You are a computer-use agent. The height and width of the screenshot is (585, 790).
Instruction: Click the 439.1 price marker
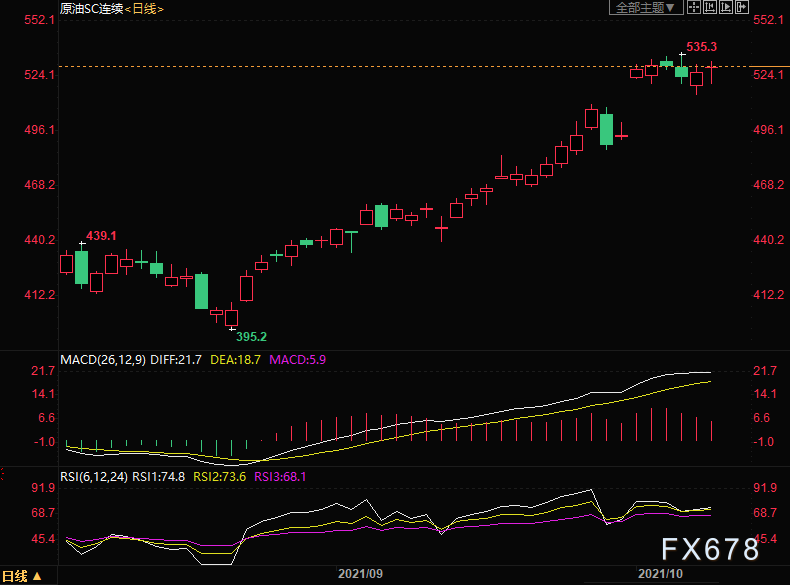[101, 236]
